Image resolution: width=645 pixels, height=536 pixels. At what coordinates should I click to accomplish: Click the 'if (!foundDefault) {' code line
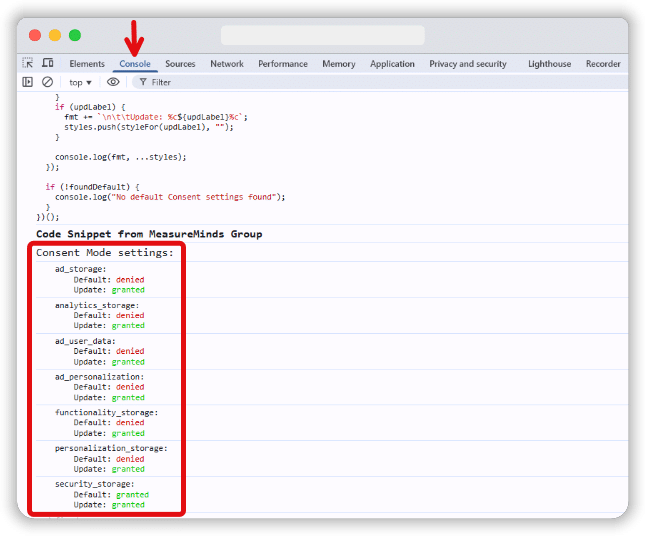pos(93,187)
